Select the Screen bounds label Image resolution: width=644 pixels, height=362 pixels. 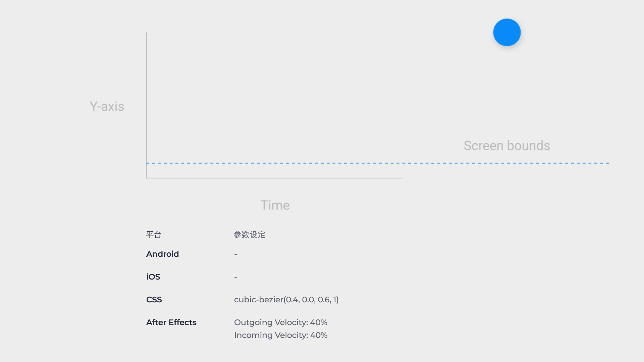click(x=506, y=146)
